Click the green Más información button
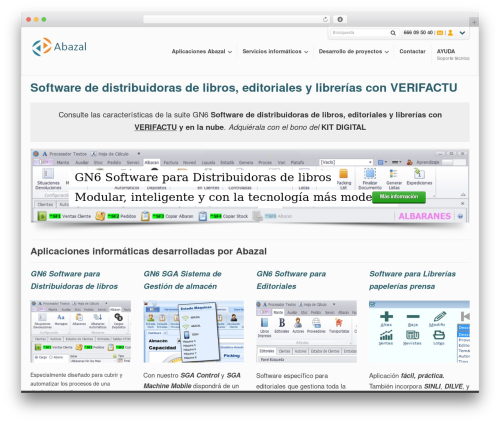 (399, 197)
